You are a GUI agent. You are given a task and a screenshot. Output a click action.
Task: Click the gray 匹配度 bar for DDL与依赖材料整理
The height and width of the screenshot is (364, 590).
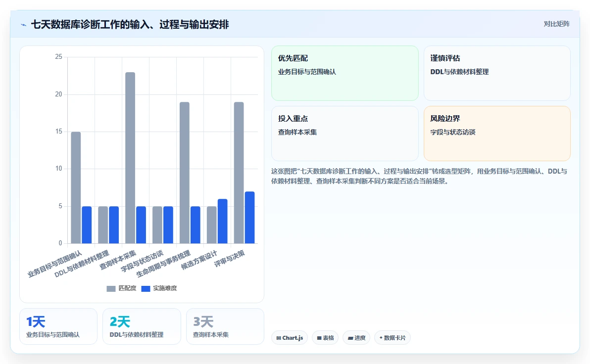click(x=103, y=225)
